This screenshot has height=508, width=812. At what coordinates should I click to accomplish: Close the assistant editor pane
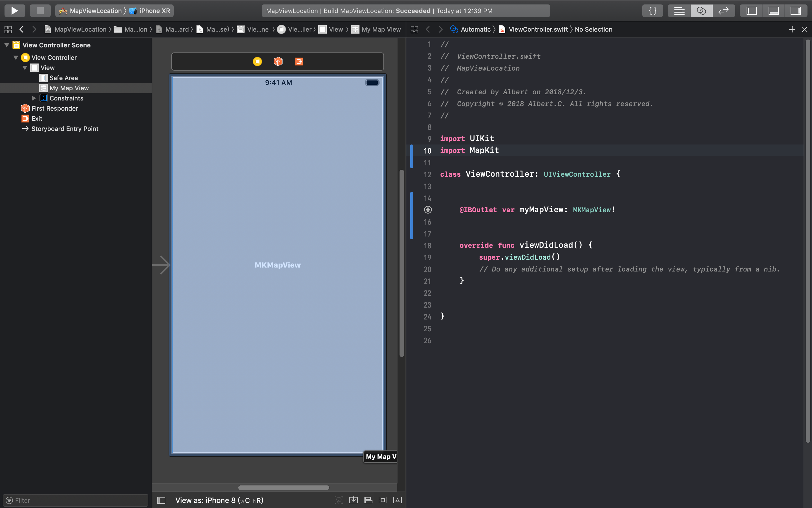pos(804,30)
